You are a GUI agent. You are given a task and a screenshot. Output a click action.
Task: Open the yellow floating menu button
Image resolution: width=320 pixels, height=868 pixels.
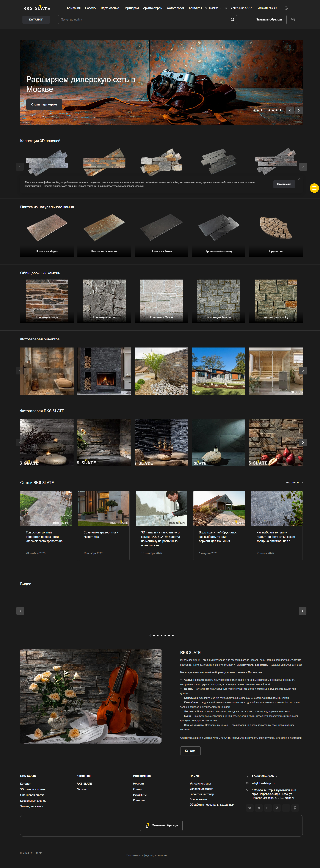point(314,188)
